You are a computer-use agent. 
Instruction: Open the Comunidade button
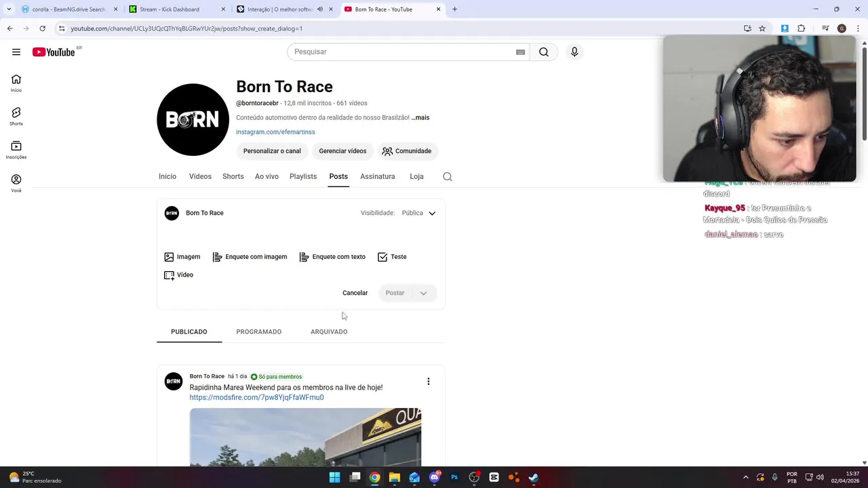(407, 151)
